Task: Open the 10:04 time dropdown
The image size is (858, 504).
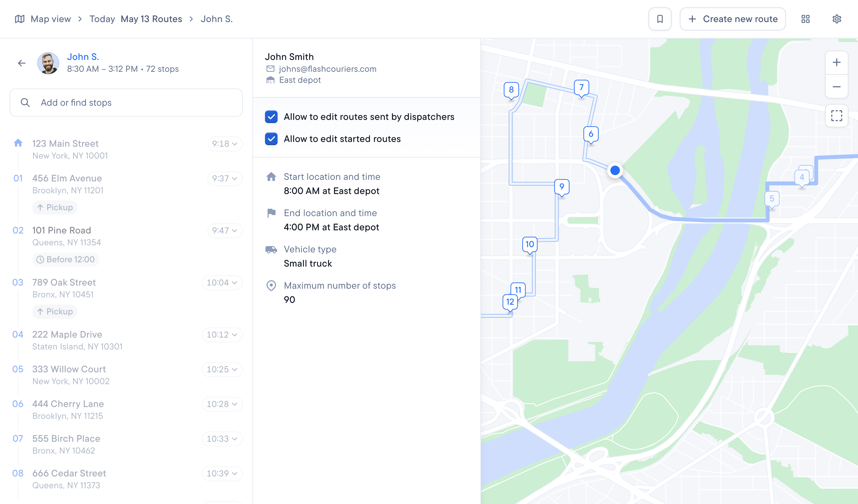Action: pos(222,283)
